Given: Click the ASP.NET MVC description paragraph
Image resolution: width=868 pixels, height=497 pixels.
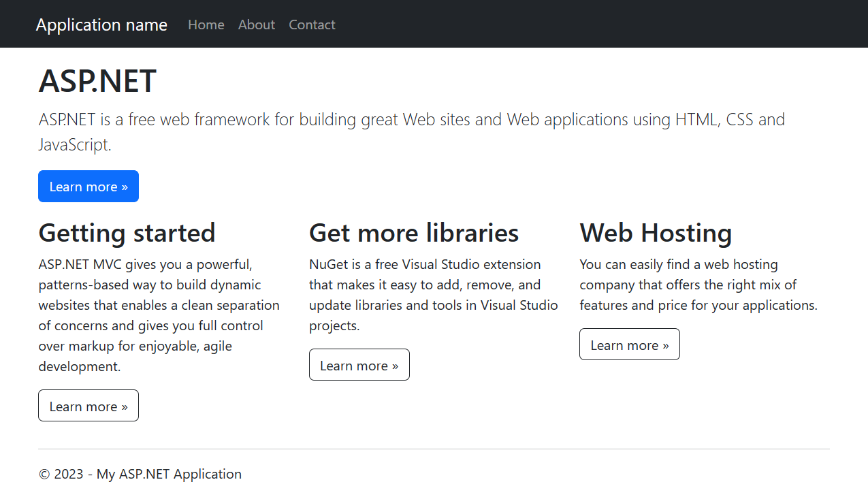Looking at the screenshot, I should coord(159,315).
